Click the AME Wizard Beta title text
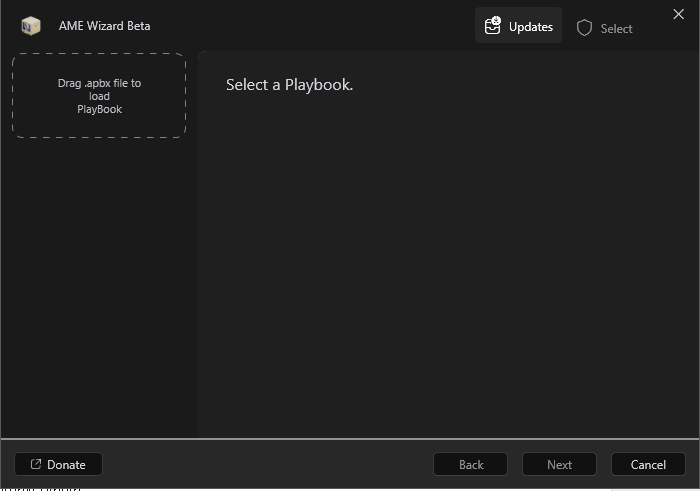 click(x=104, y=26)
